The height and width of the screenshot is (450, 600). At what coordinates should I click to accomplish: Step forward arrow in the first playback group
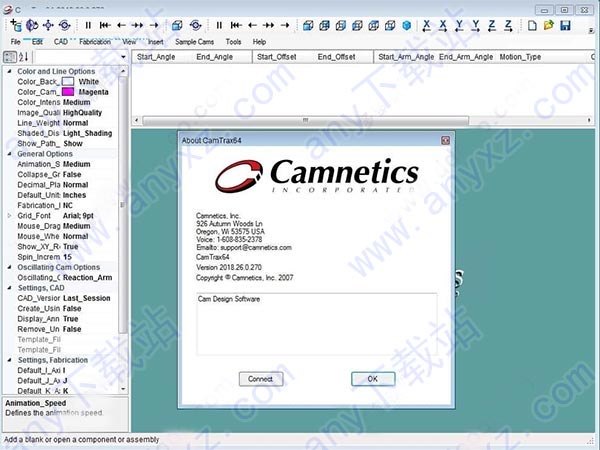coord(154,25)
